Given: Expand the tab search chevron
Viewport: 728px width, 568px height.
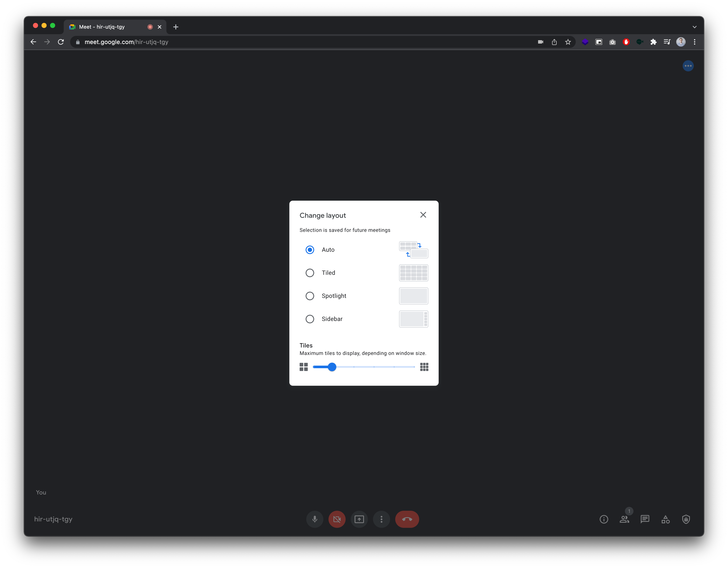Looking at the screenshot, I should (694, 27).
